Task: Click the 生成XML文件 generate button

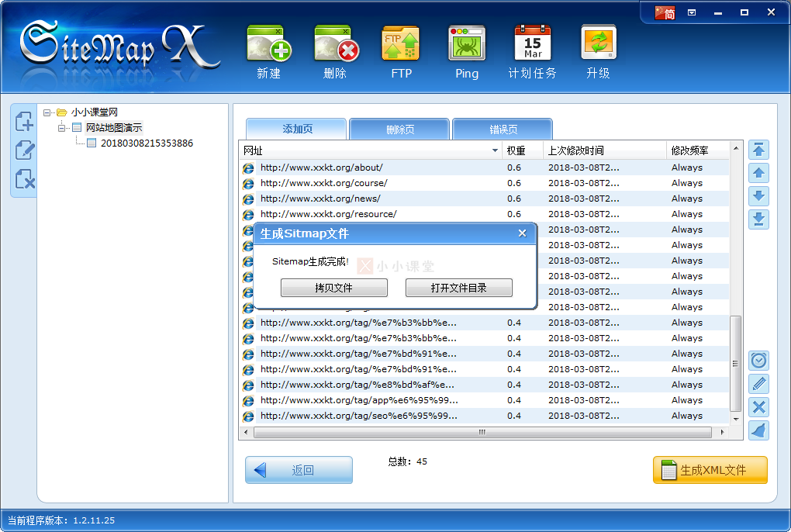Action: [x=710, y=470]
